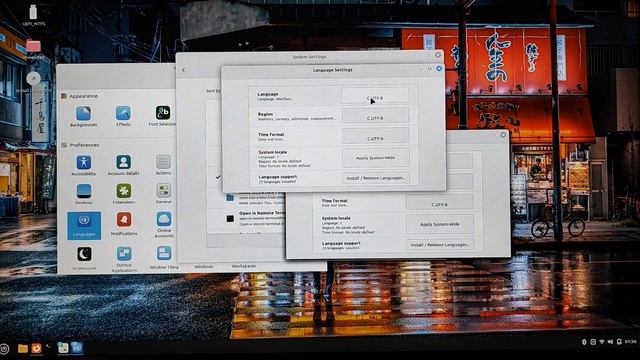Viewport: 640px width, 360px height.
Task: Close the front Language Settings window
Action: click(439, 69)
